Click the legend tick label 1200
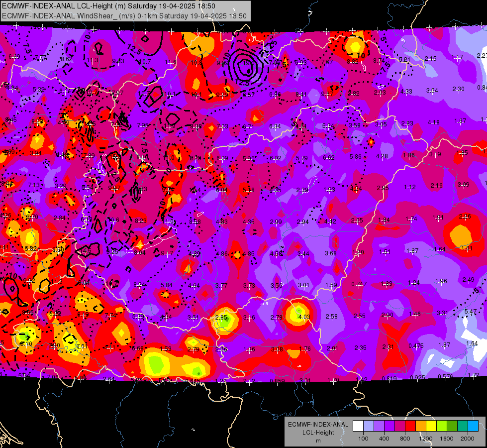487x448 pixels. 425,439
